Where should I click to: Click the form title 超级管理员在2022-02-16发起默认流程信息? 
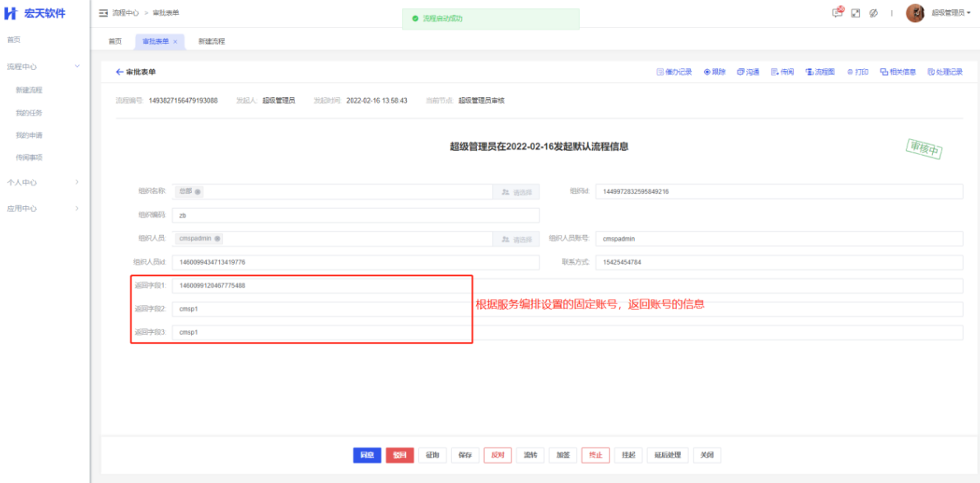point(539,147)
